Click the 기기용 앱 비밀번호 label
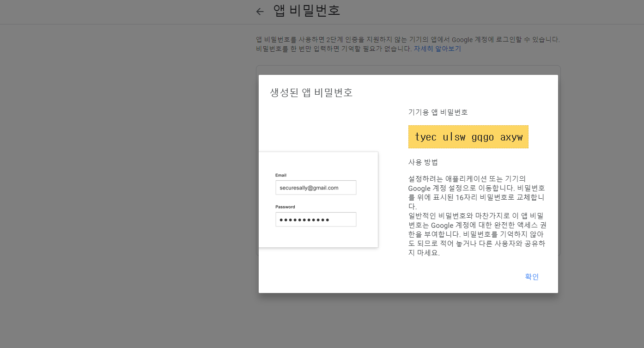This screenshot has height=348, width=644. point(438,112)
